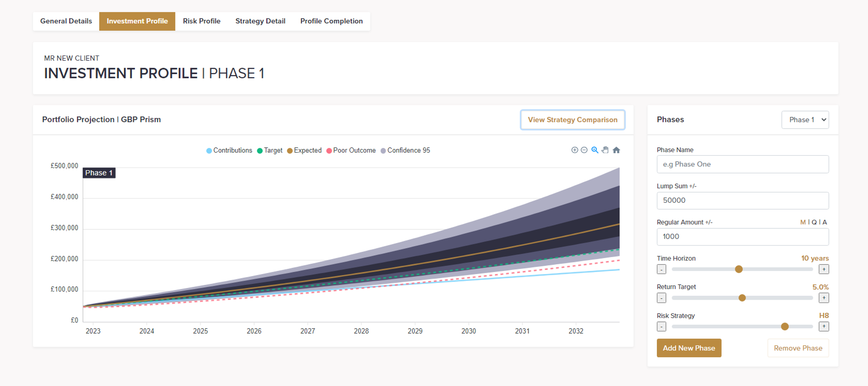The image size is (868, 386).
Task: Increase Time Horizon with plus button
Action: (x=824, y=269)
